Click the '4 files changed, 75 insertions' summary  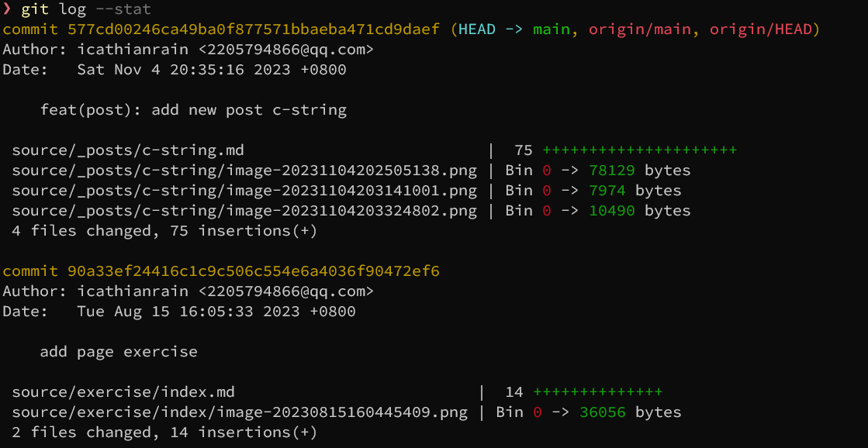point(164,231)
